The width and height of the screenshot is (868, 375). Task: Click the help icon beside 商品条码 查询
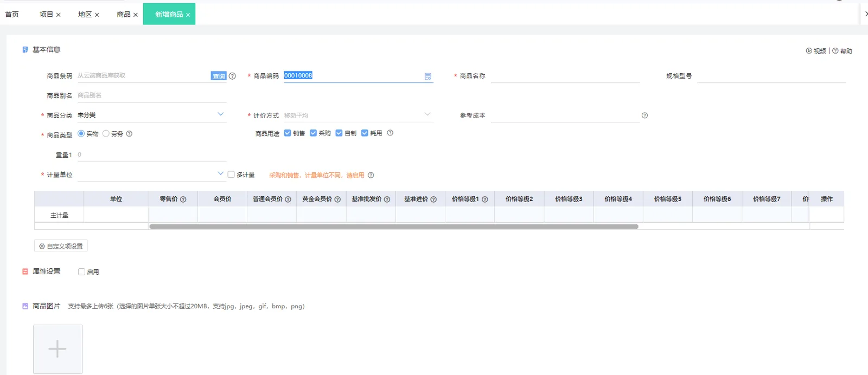(x=232, y=76)
